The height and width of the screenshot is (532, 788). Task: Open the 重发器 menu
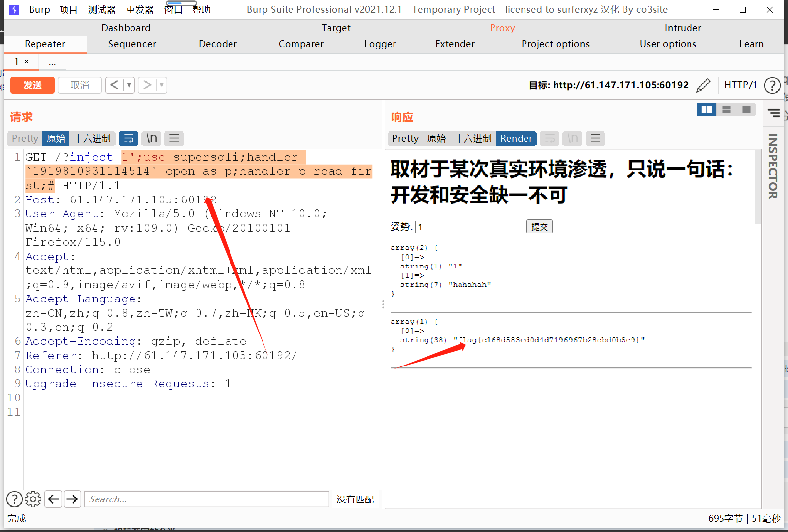tap(140, 10)
